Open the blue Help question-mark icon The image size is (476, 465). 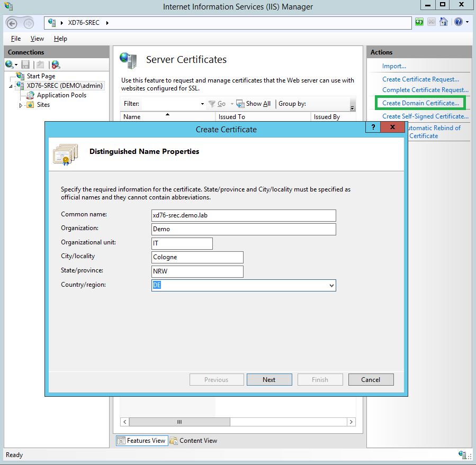tap(458, 22)
